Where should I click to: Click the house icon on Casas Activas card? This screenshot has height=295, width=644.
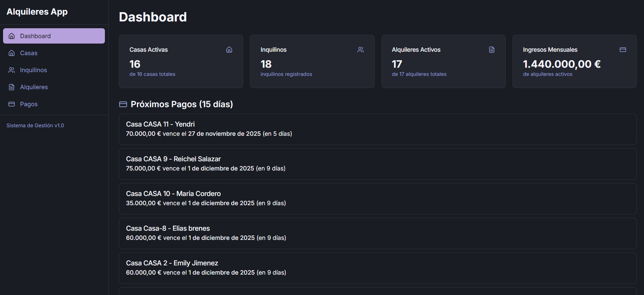coord(229,50)
